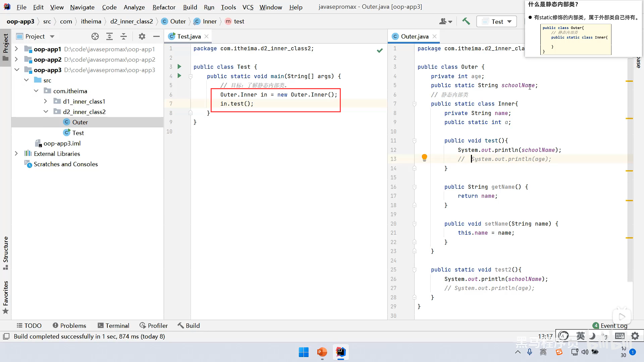Expand the oop-app1 module node

tap(16, 49)
